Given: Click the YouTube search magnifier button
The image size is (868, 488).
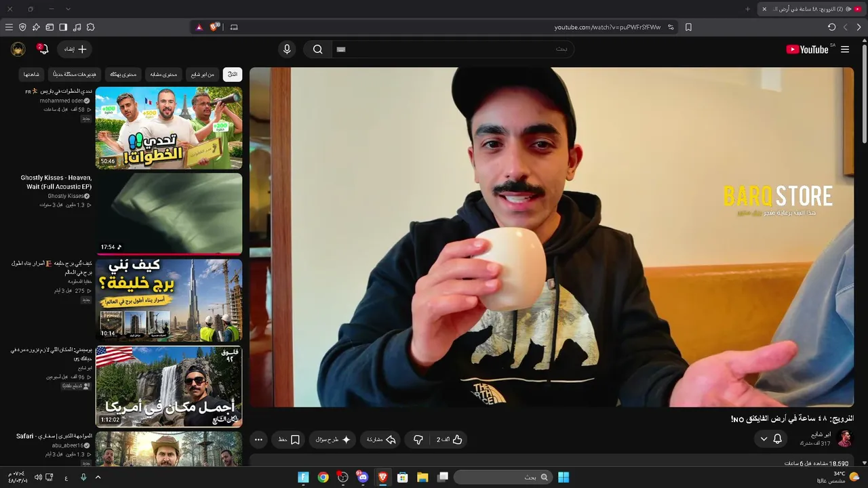Looking at the screenshot, I should pyautogui.click(x=317, y=49).
